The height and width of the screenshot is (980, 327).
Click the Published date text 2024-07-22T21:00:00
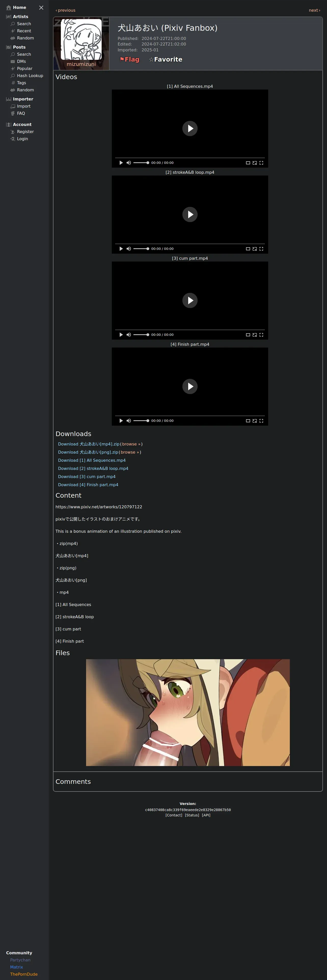[164, 38]
